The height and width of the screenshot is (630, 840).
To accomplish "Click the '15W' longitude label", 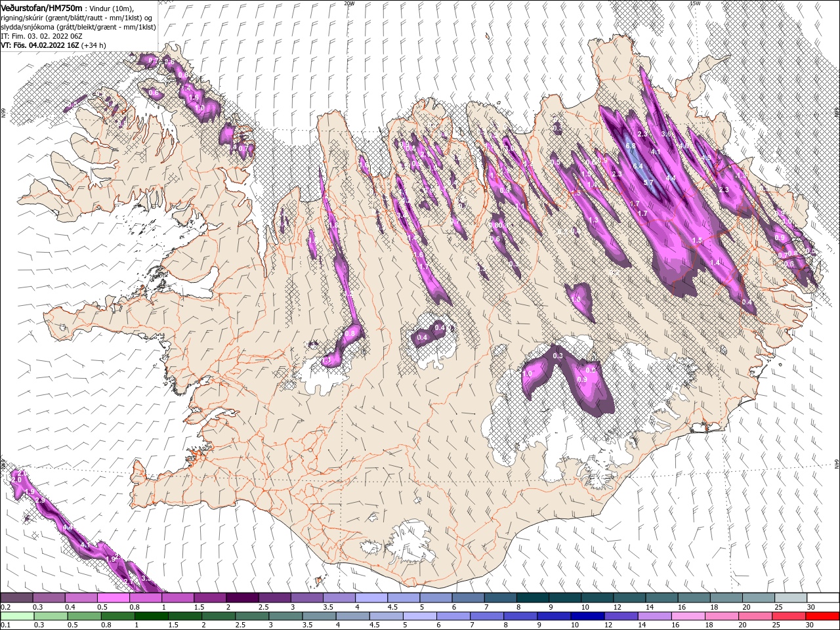I will point(695,3).
